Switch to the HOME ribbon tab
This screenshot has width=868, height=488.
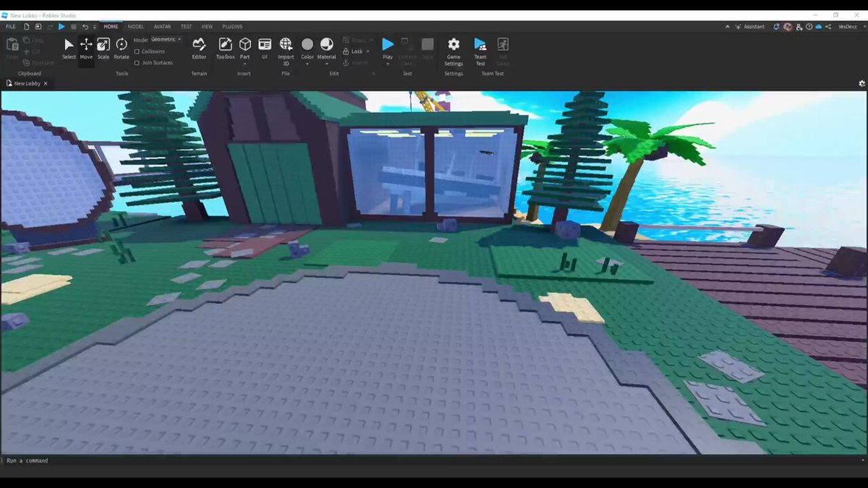pyautogui.click(x=111, y=27)
